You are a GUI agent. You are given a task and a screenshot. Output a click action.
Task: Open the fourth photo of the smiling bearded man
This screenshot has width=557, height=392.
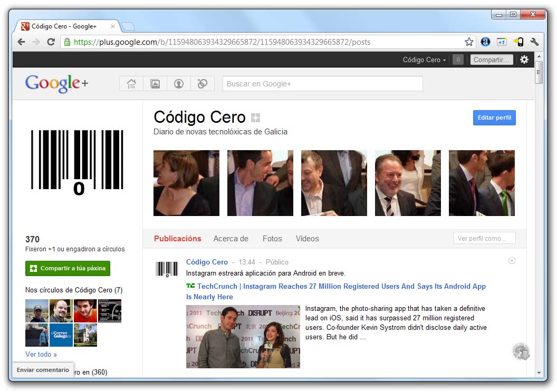point(408,183)
